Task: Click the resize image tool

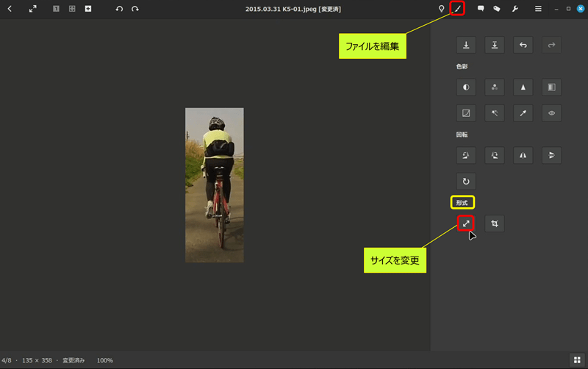Action: (x=466, y=223)
